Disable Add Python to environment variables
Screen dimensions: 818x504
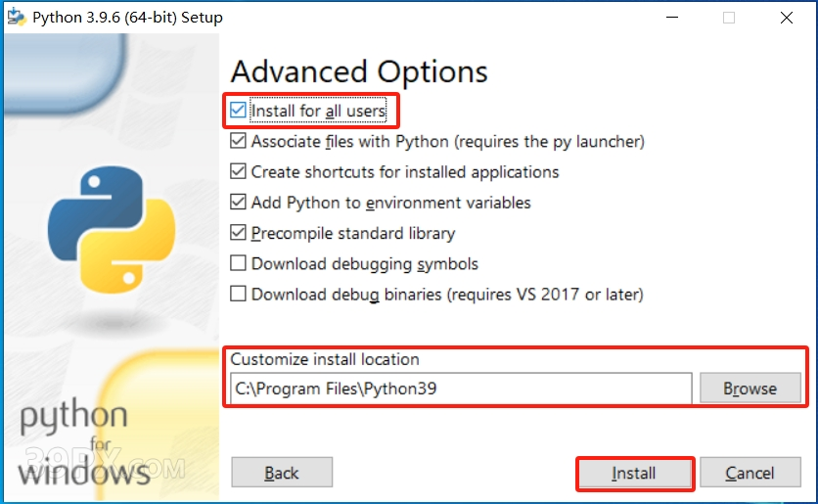point(238,202)
